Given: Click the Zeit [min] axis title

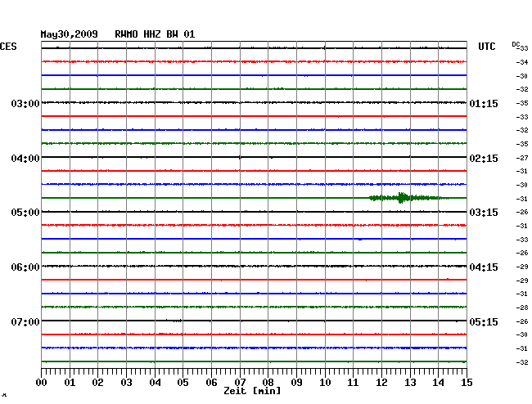Looking at the screenshot, I should [252, 391].
